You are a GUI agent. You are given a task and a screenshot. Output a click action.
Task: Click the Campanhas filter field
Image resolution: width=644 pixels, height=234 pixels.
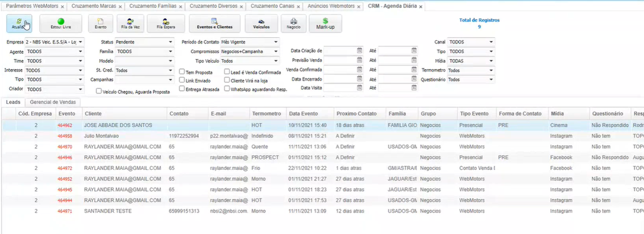[144, 79]
